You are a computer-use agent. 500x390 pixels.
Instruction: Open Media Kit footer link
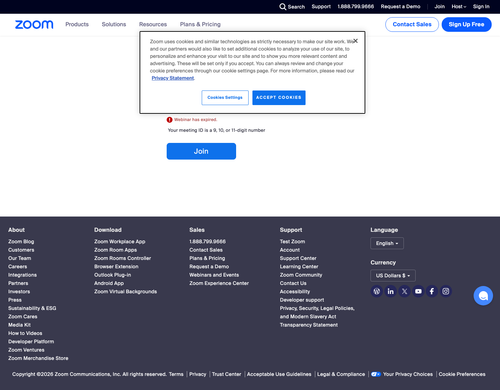19,325
